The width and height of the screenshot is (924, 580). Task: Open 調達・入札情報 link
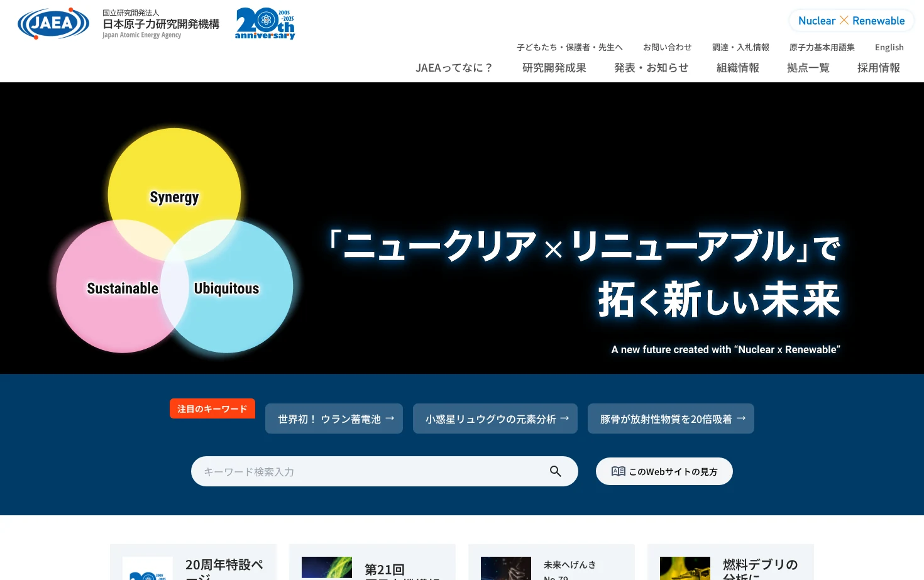point(740,47)
